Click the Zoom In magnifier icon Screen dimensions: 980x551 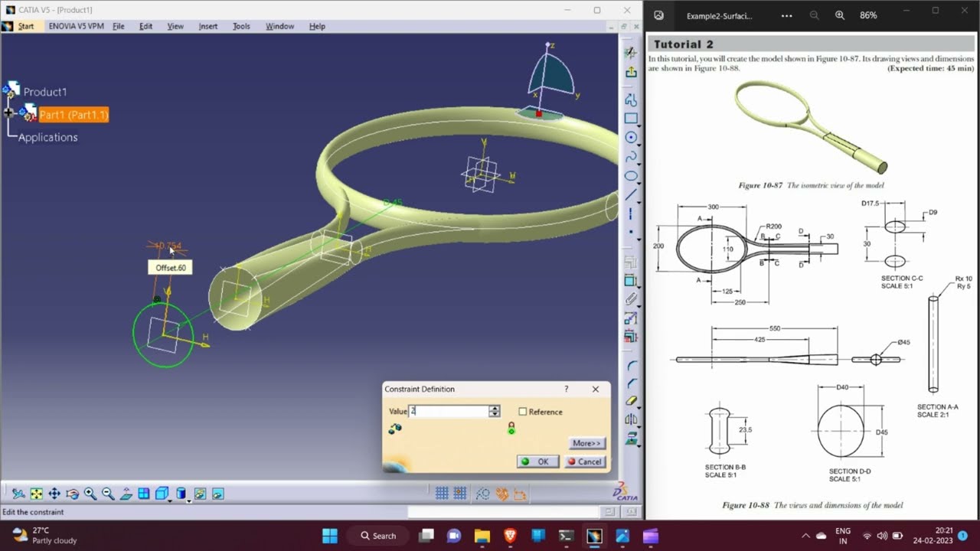click(90, 494)
